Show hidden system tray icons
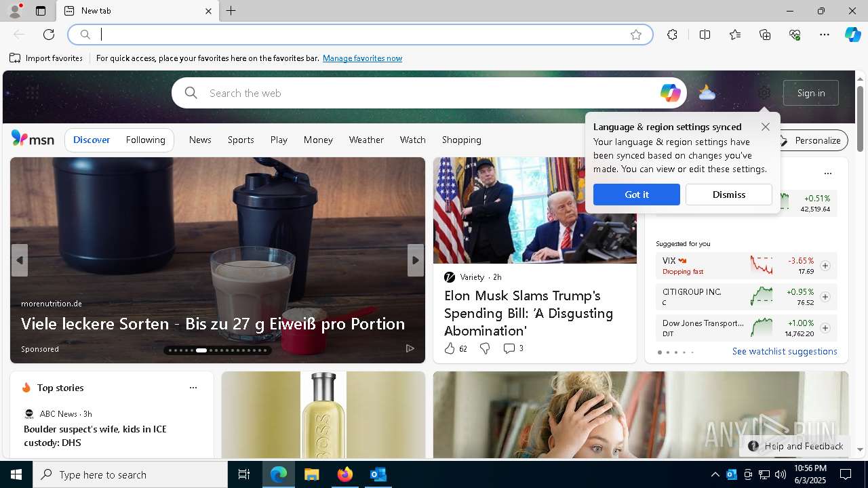 [715, 474]
